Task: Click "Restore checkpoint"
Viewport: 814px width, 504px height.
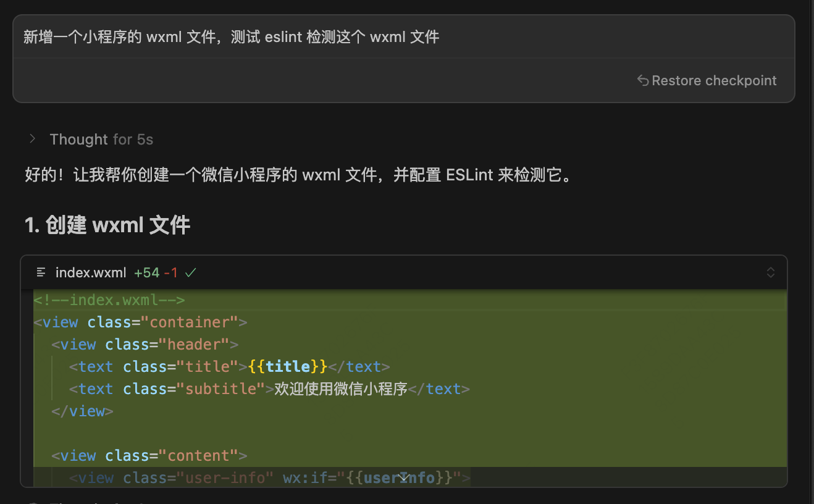Action: pyautogui.click(x=714, y=80)
